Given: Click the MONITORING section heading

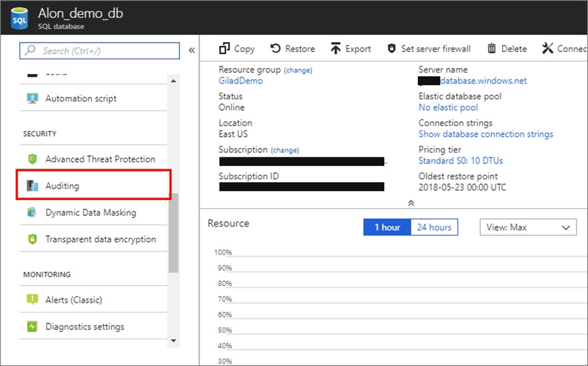Looking at the screenshot, I should click(47, 275).
